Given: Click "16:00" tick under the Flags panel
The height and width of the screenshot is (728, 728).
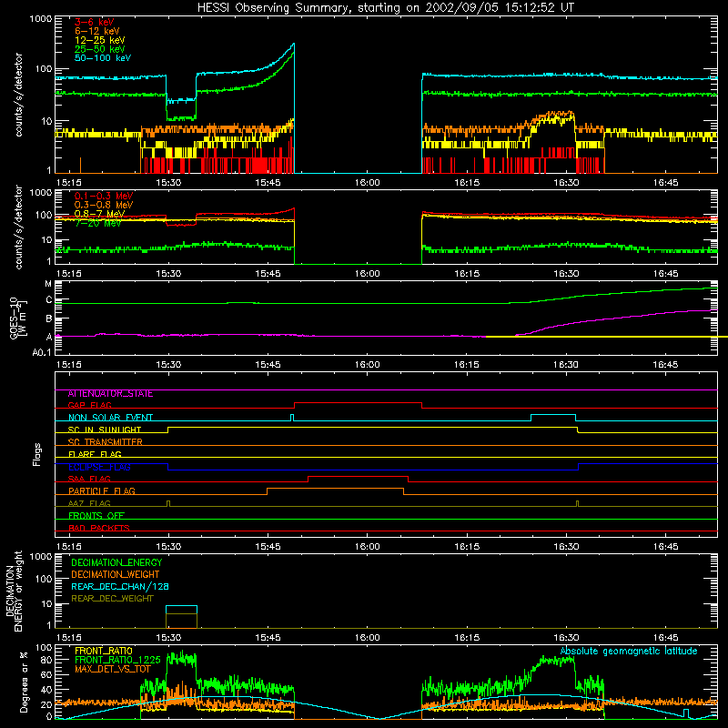Looking at the screenshot, I should [x=367, y=547].
